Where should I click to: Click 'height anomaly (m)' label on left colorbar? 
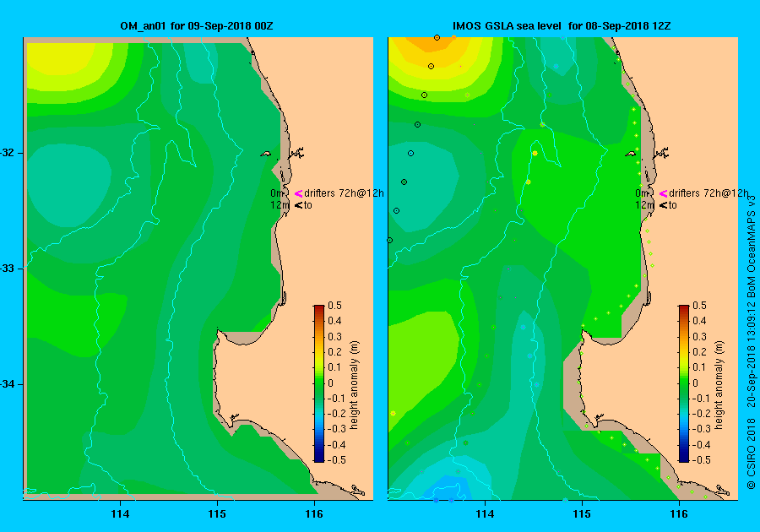pos(355,385)
